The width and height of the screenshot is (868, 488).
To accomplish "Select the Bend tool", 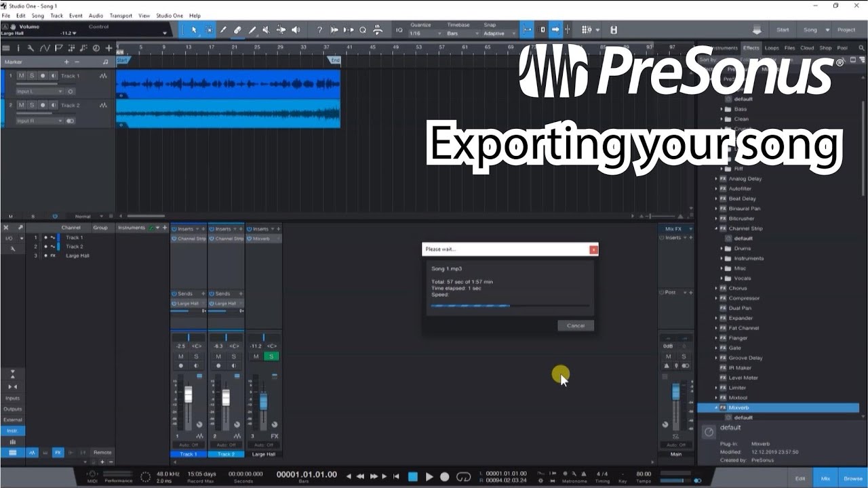I will click(x=281, y=30).
